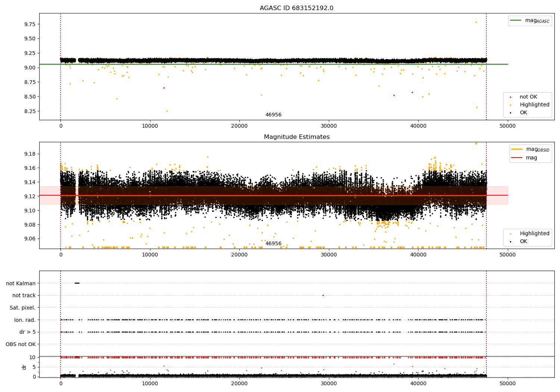Click the 8.50 y-axis tick label
The height and width of the screenshot is (392, 560).
(30, 97)
